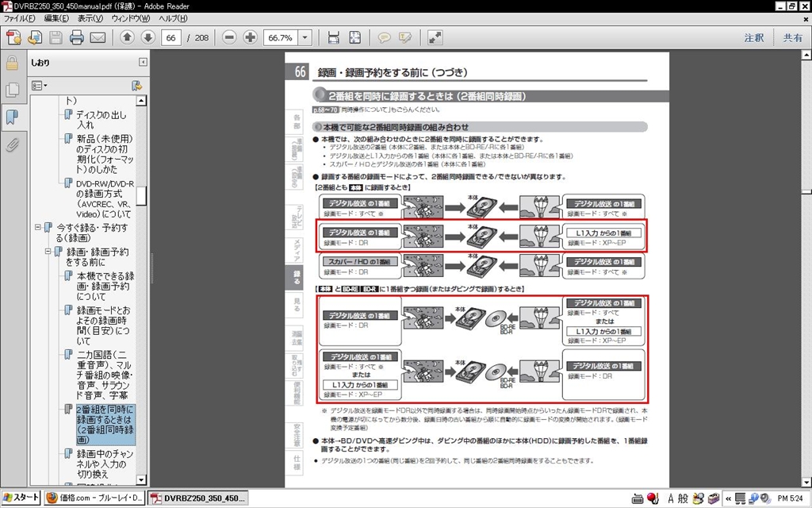Click 注釈 comment pane button
Viewport: 812px width, 508px height.
754,37
